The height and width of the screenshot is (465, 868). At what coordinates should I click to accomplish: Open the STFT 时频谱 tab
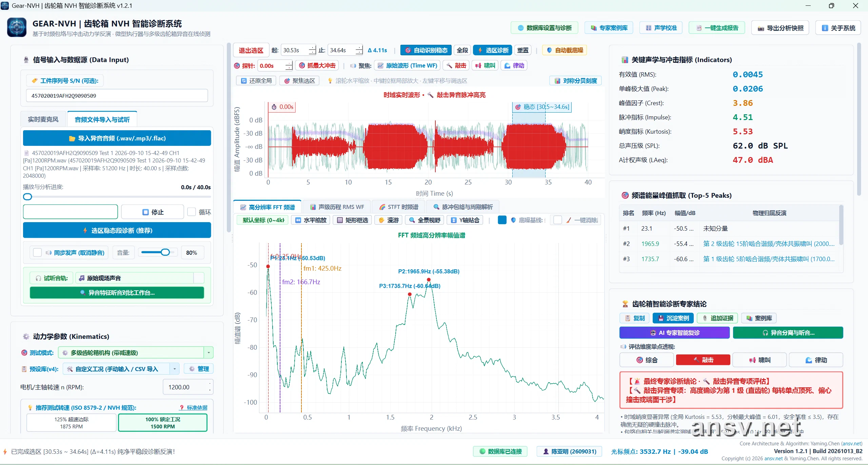(x=398, y=207)
